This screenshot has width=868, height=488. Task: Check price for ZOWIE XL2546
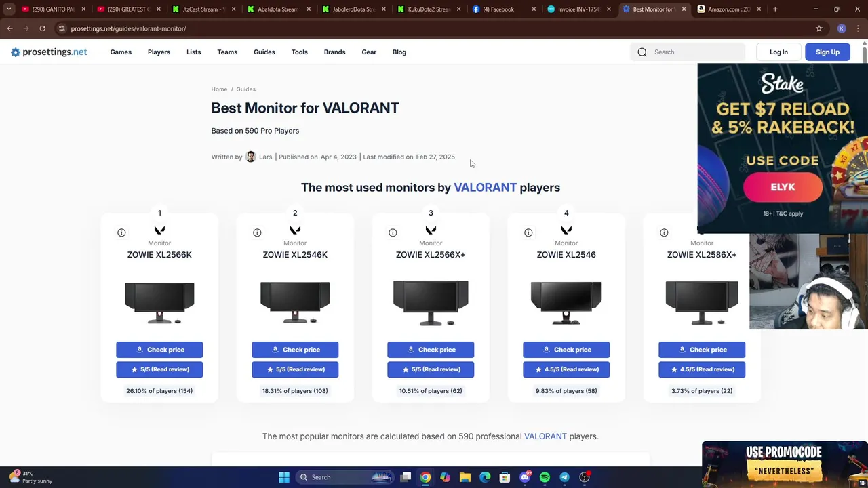pyautogui.click(x=566, y=350)
